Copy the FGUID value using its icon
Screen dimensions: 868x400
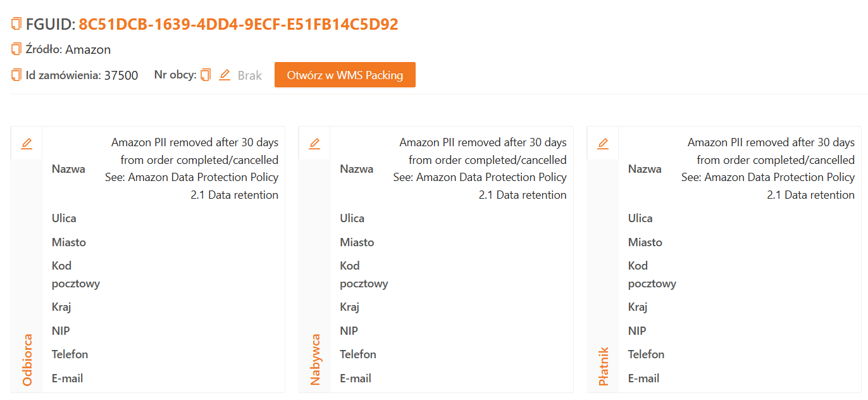coord(16,25)
